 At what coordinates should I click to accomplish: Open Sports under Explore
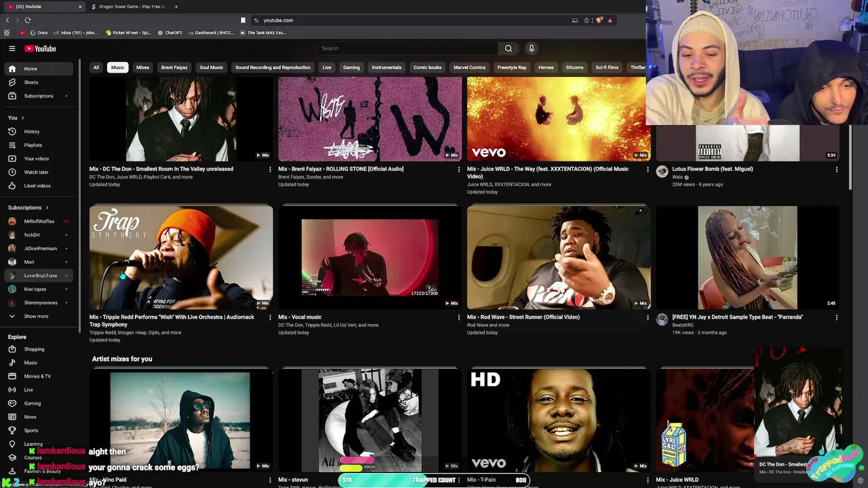pos(39,430)
